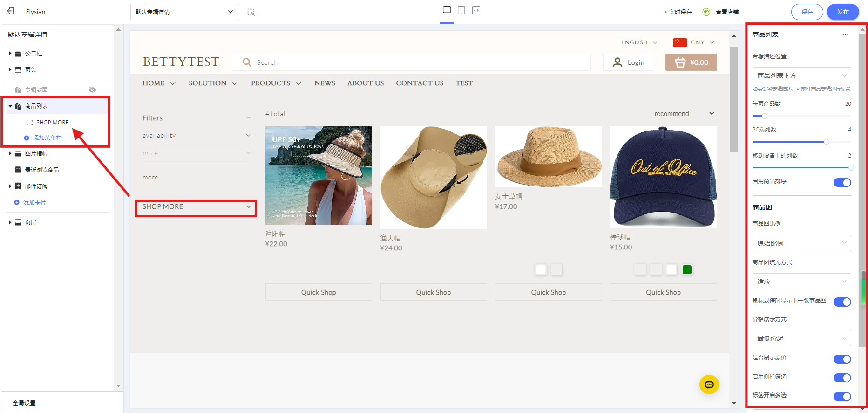Click Quick Shop under 棒球帽
The image size is (868, 413).
663,292
